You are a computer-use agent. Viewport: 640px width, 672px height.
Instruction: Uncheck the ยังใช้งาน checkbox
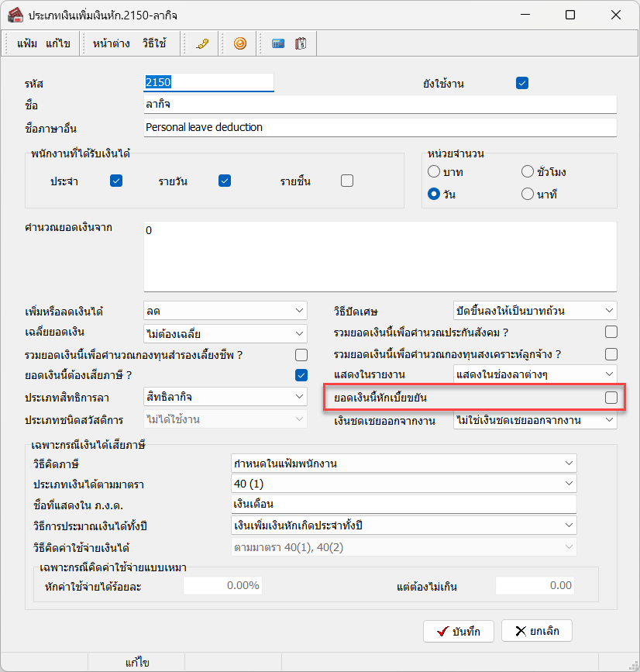tap(522, 83)
